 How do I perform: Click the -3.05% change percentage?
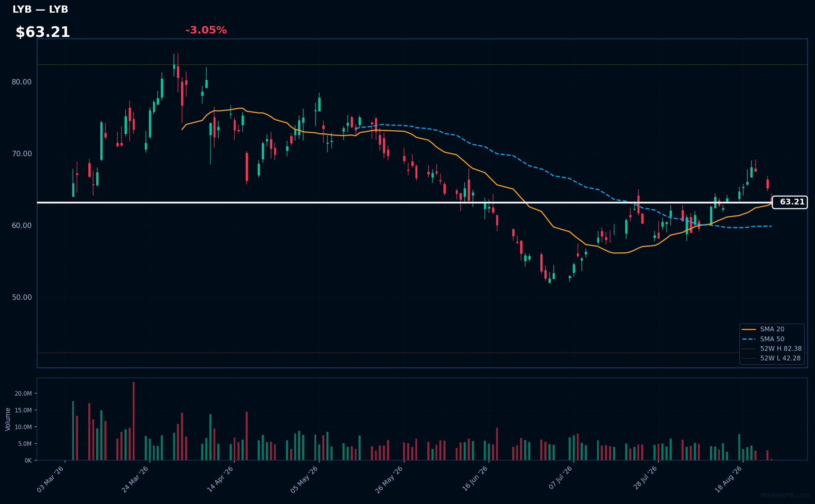(x=206, y=30)
